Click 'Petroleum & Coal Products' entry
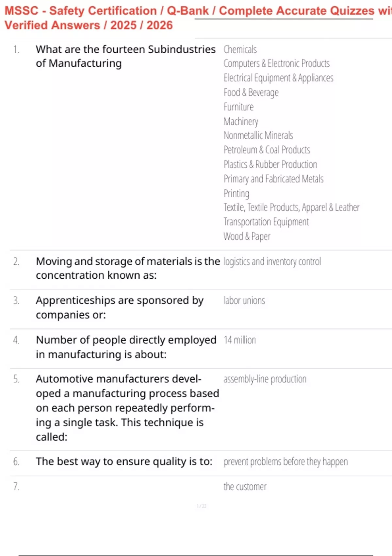The width and height of the screenshot is (392, 556). [x=267, y=150]
